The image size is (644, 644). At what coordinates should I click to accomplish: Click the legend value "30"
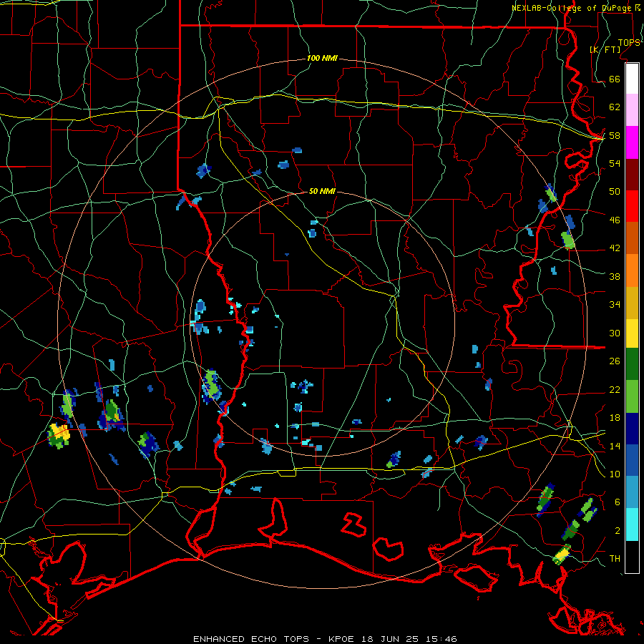615,333
